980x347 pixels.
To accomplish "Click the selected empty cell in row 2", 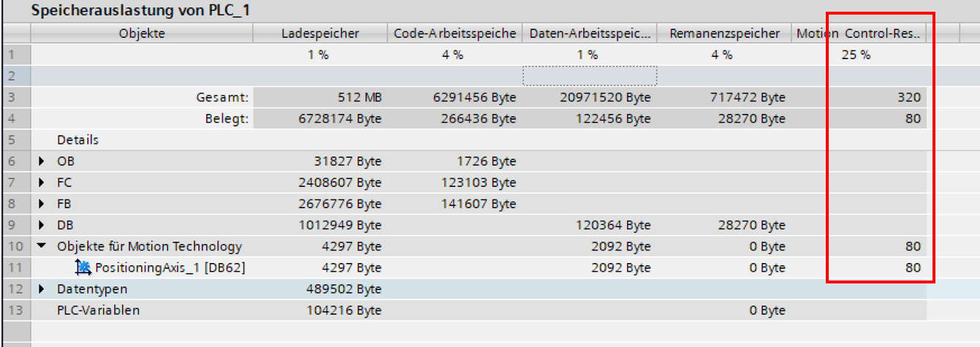I will (589, 76).
